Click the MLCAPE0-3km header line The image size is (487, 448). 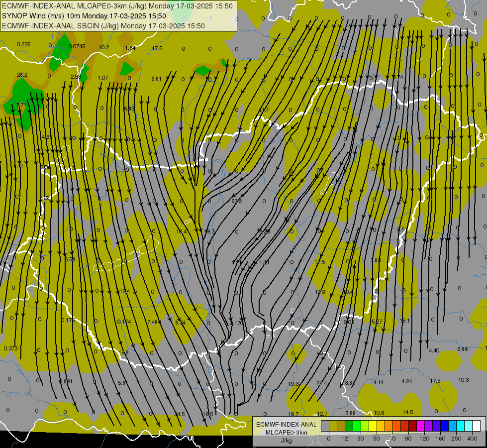(x=117, y=6)
